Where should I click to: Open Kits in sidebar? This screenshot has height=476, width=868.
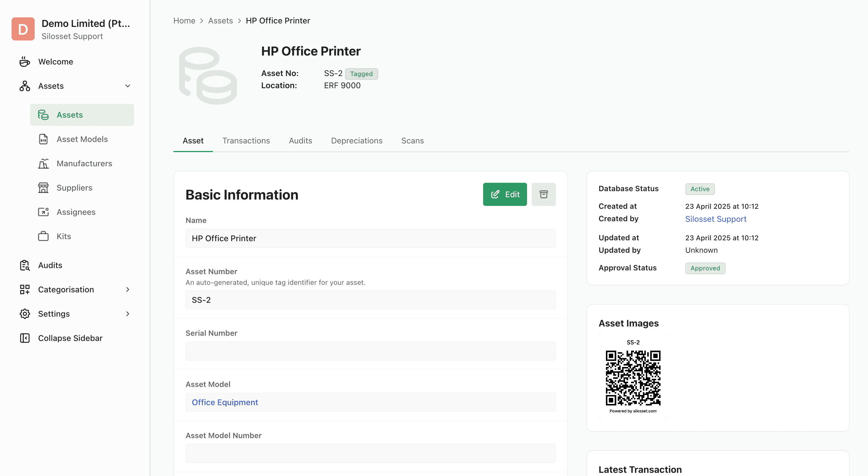(x=64, y=236)
